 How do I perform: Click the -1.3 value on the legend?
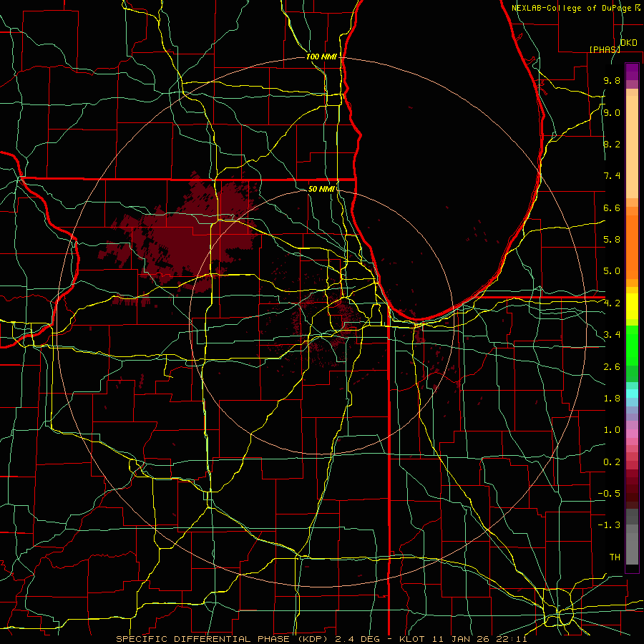(x=609, y=525)
